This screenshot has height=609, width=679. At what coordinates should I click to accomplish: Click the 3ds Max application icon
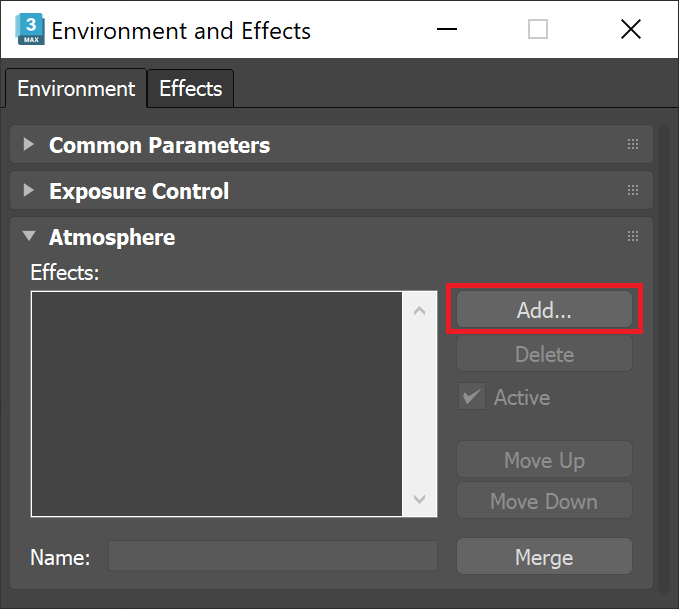[29, 30]
